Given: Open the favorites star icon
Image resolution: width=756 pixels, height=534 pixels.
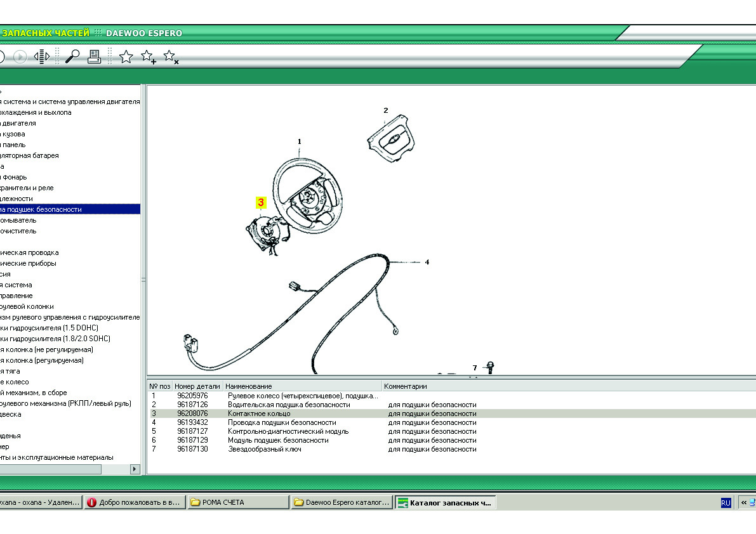Looking at the screenshot, I should (x=126, y=57).
